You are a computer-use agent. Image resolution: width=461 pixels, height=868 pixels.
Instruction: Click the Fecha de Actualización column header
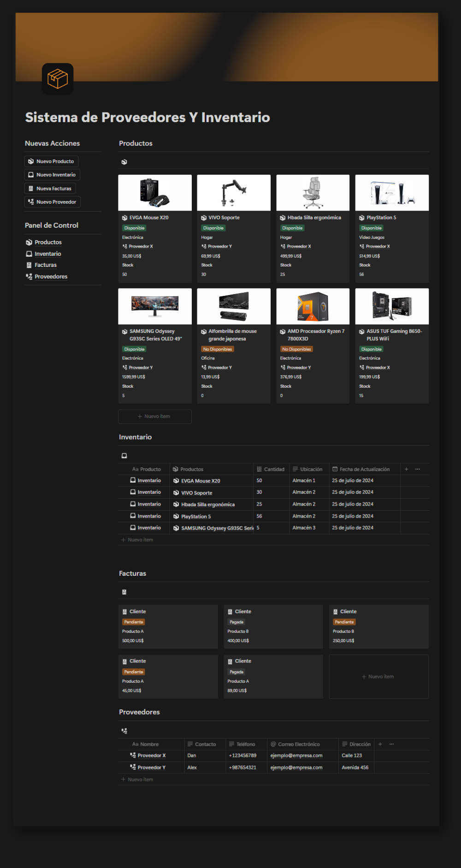point(365,469)
